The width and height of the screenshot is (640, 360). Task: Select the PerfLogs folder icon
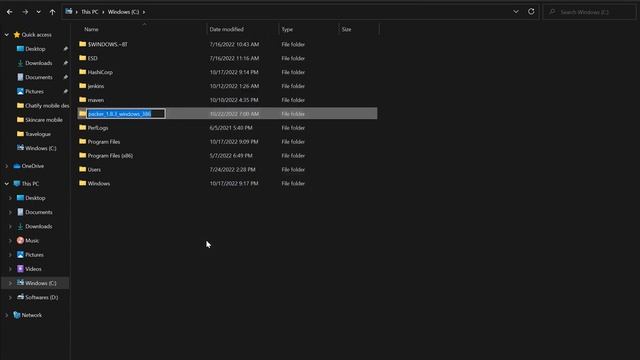coord(82,128)
